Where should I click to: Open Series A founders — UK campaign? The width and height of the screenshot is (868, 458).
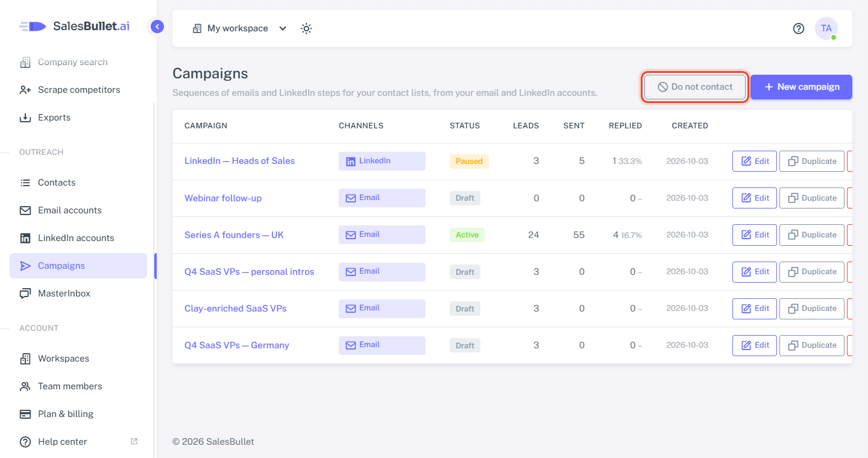point(234,235)
